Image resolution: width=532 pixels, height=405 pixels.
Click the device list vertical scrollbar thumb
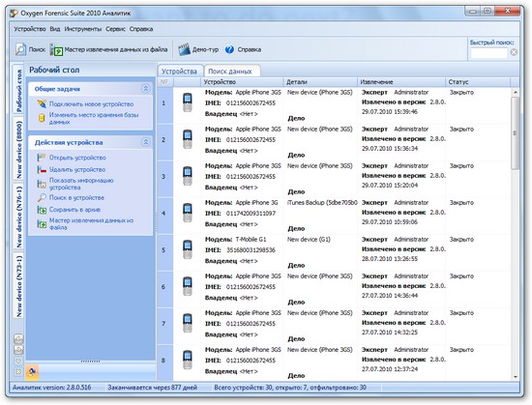[515, 132]
